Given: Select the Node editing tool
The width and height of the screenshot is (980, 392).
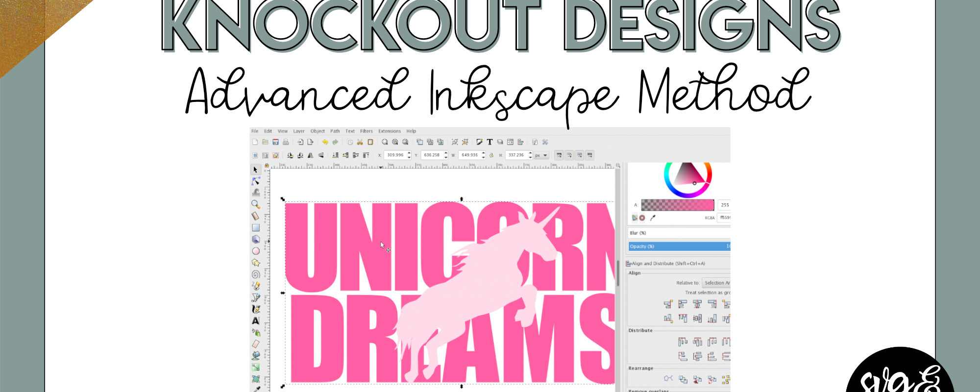Looking at the screenshot, I should [x=255, y=181].
